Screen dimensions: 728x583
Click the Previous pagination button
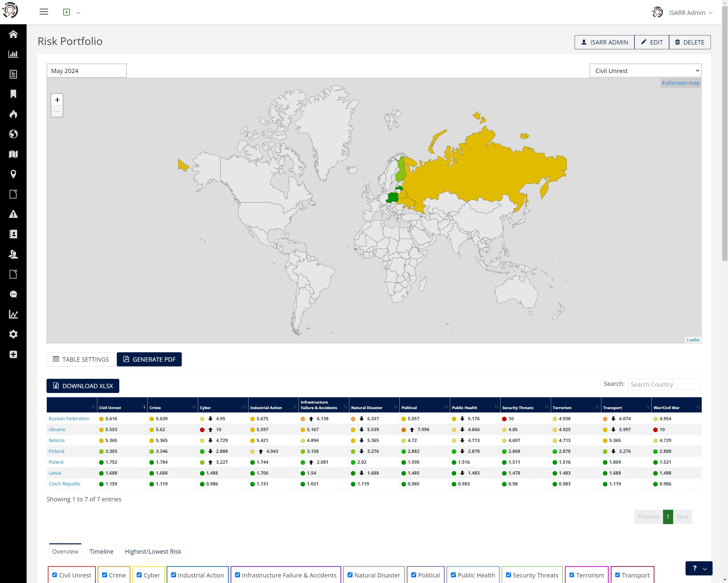tap(648, 517)
